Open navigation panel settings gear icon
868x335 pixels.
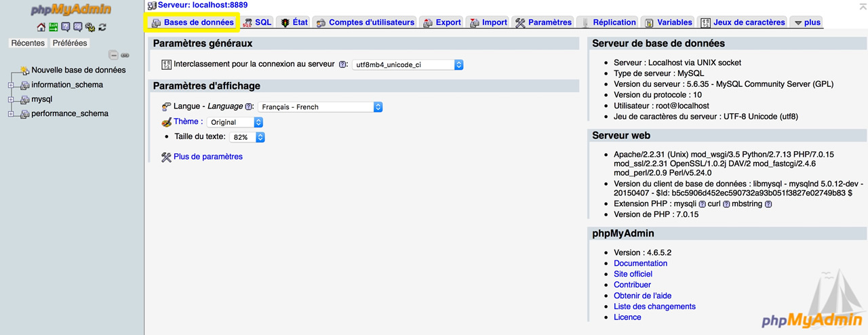pyautogui.click(x=90, y=28)
